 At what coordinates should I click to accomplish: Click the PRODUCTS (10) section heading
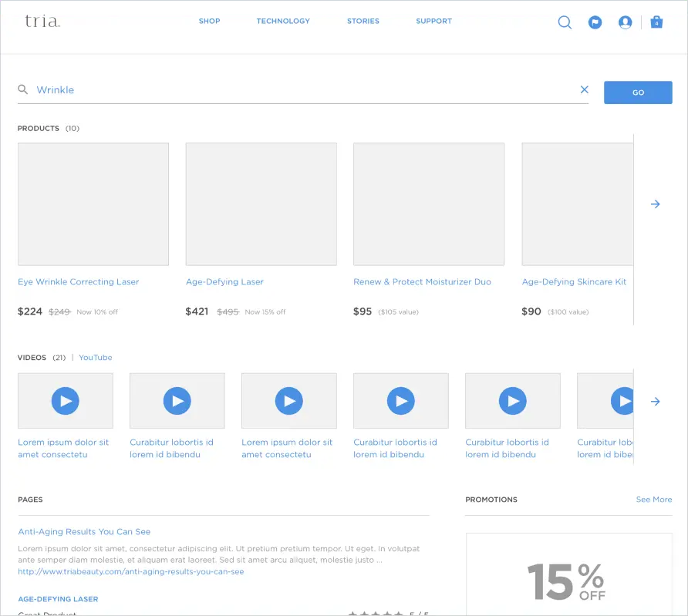[x=49, y=129]
